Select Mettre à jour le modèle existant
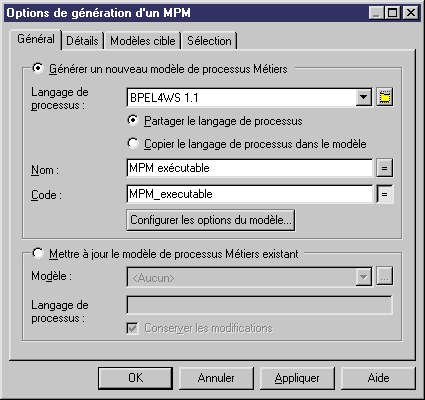Image resolution: width=425 pixels, height=400 pixels. (38, 254)
